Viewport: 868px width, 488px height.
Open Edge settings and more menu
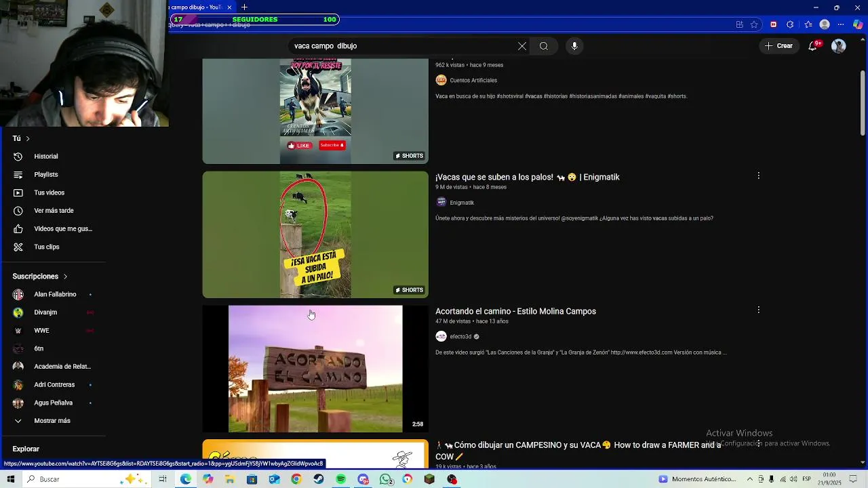tap(841, 24)
